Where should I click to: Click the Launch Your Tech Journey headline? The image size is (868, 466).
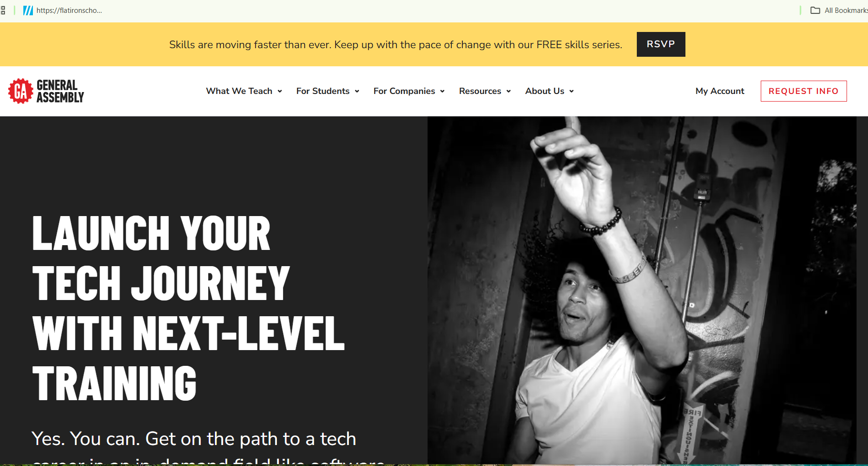click(x=188, y=308)
